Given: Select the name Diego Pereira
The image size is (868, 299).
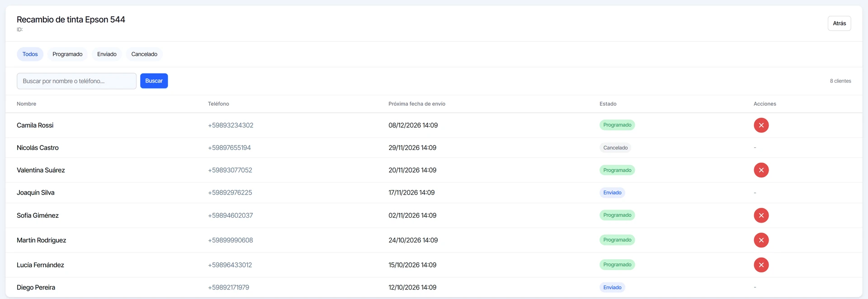Looking at the screenshot, I should click(x=36, y=288).
